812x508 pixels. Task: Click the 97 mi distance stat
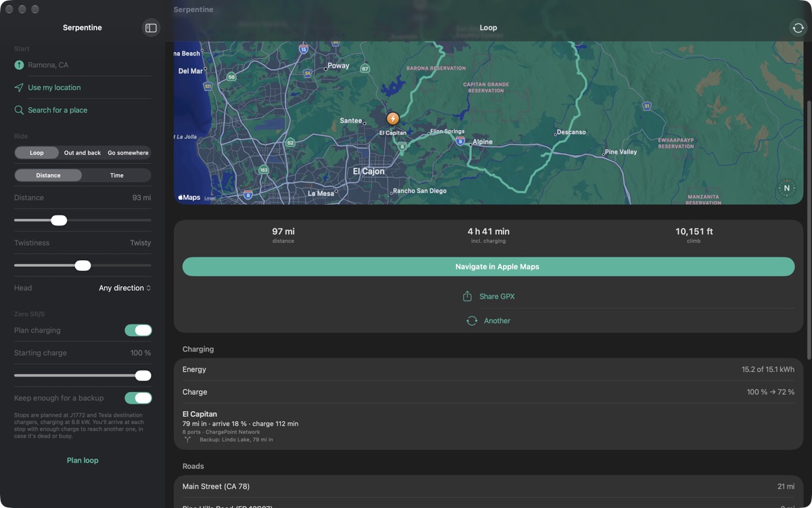click(x=283, y=235)
